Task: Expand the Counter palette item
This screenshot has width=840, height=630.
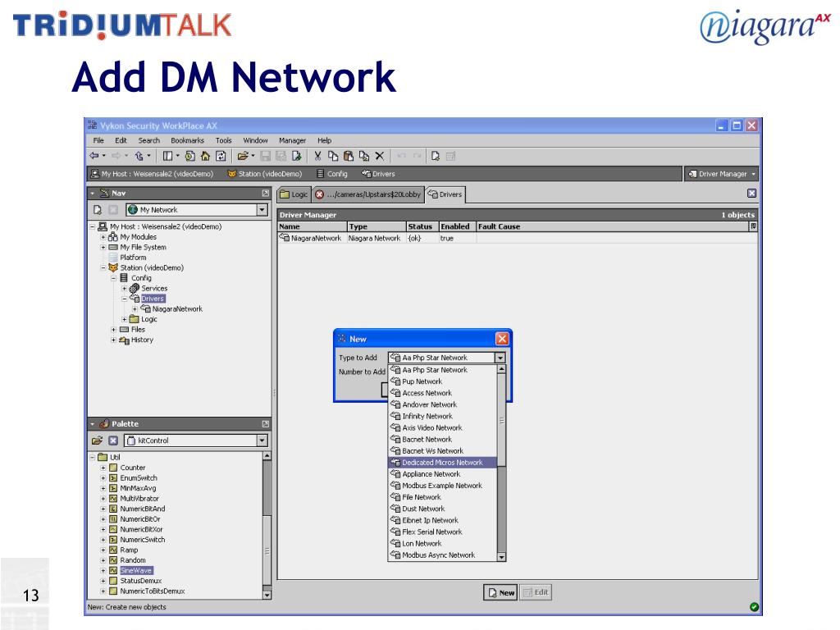Action: (x=103, y=468)
